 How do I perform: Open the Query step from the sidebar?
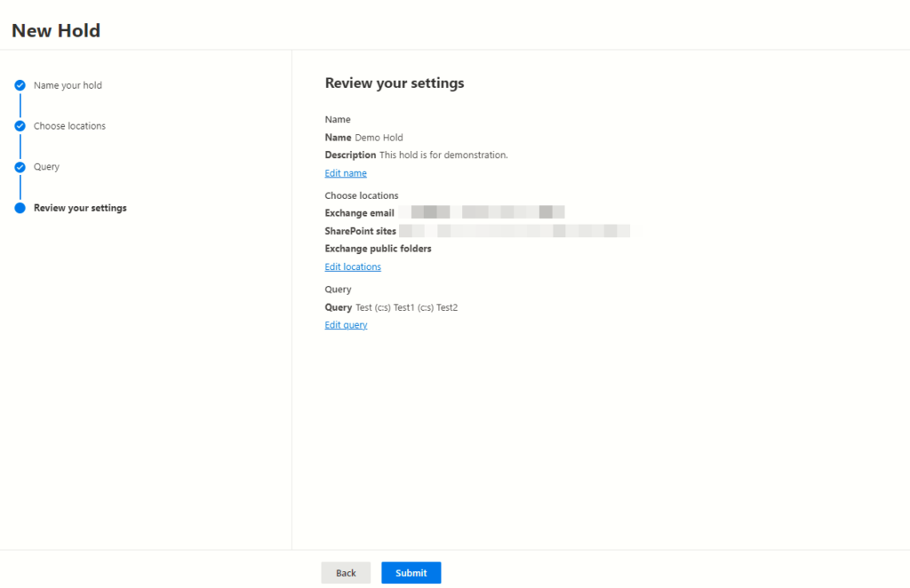tap(48, 167)
